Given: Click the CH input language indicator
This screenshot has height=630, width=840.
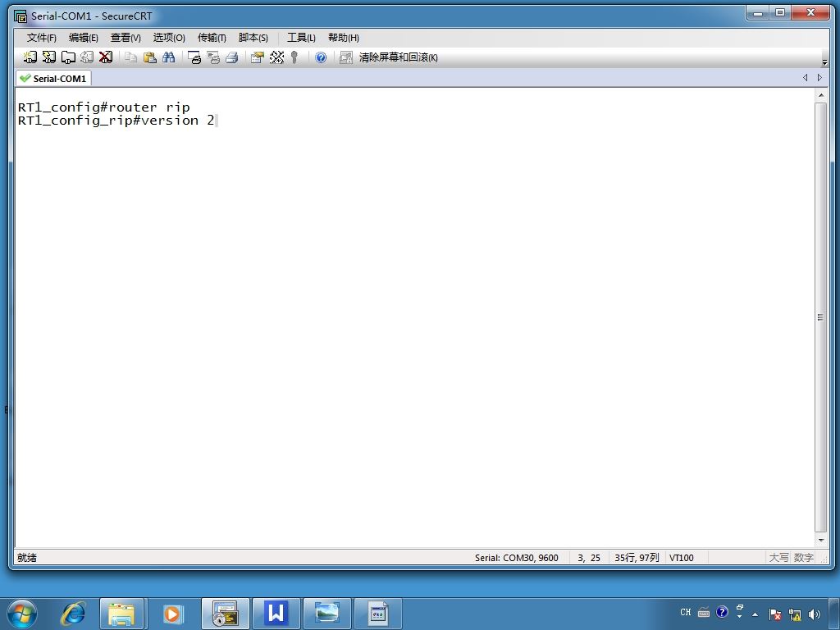Looking at the screenshot, I should tap(685, 612).
